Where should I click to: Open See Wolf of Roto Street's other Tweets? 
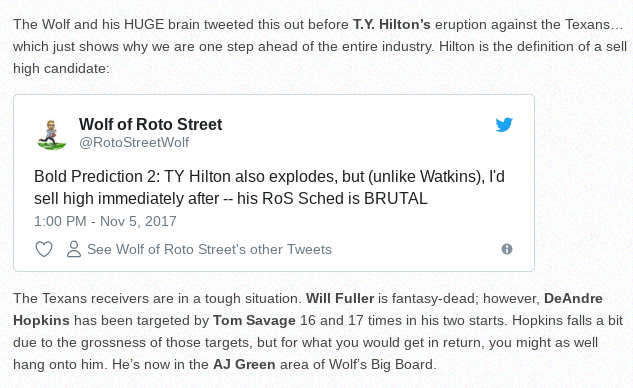pyautogui.click(x=209, y=250)
